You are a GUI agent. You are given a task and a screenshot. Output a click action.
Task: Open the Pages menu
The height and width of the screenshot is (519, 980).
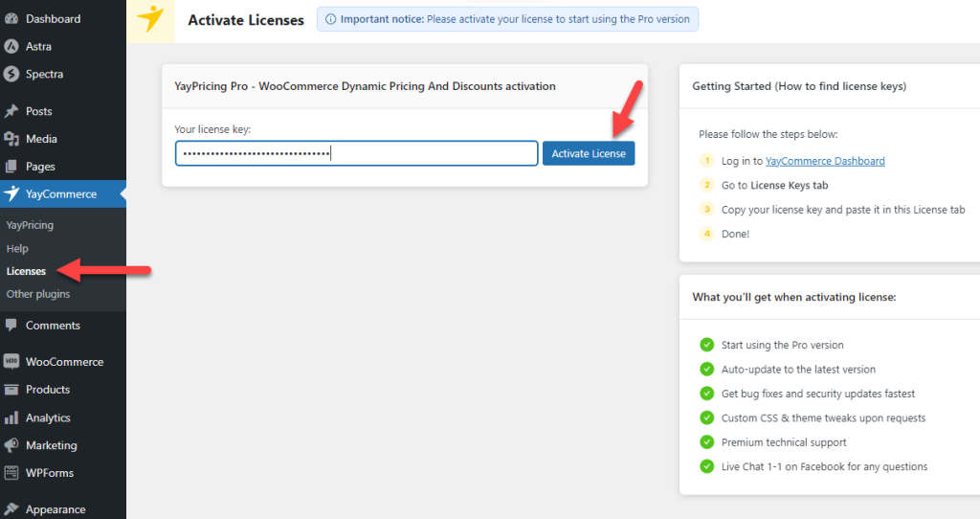pyautogui.click(x=40, y=167)
